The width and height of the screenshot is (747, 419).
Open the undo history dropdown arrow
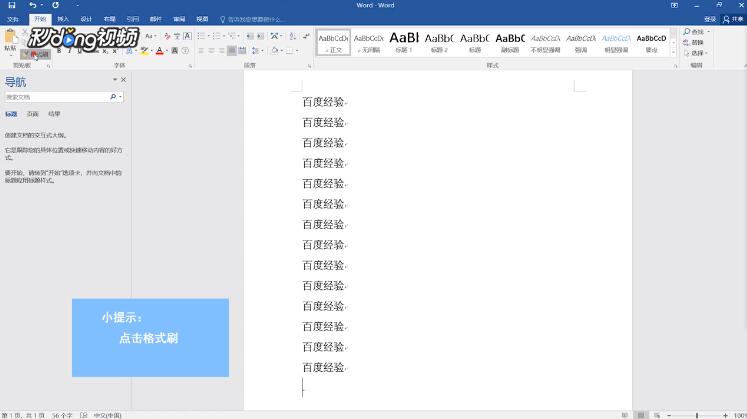pos(41,5)
